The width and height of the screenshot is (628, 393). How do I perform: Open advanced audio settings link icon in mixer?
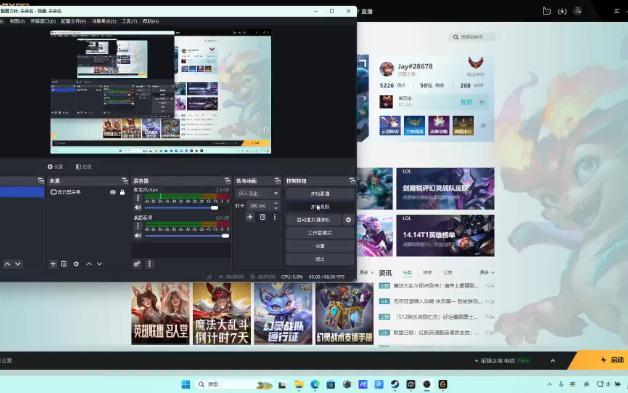[x=137, y=264]
